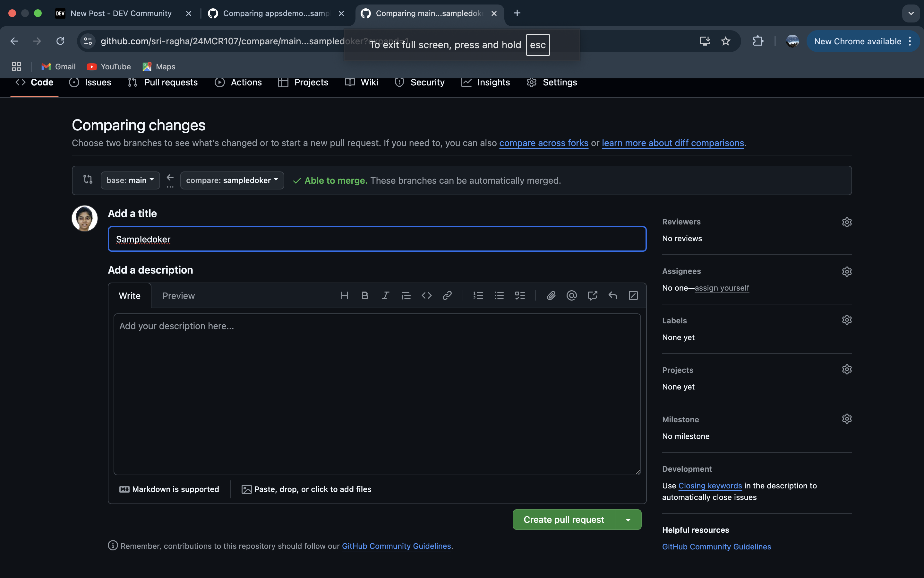Reload the page
This screenshot has height=578, width=924.
click(60, 41)
